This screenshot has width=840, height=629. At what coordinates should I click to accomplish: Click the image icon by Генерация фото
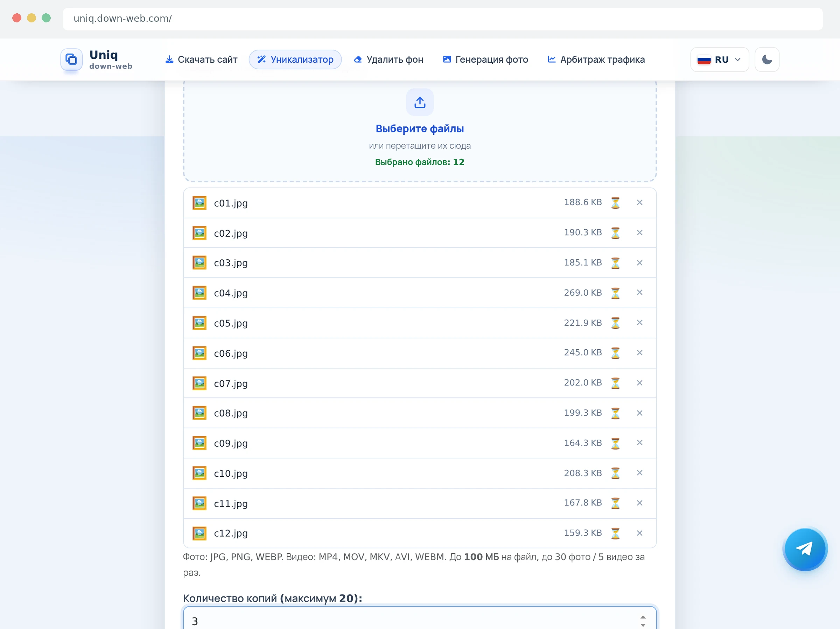pyautogui.click(x=447, y=60)
